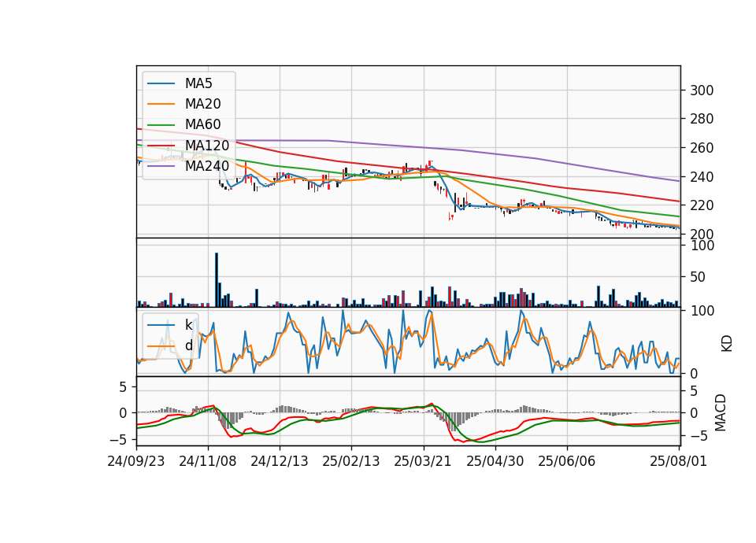The image size is (756, 543).
Task: Click the 25/06/06 date tick label
Action: (566, 461)
